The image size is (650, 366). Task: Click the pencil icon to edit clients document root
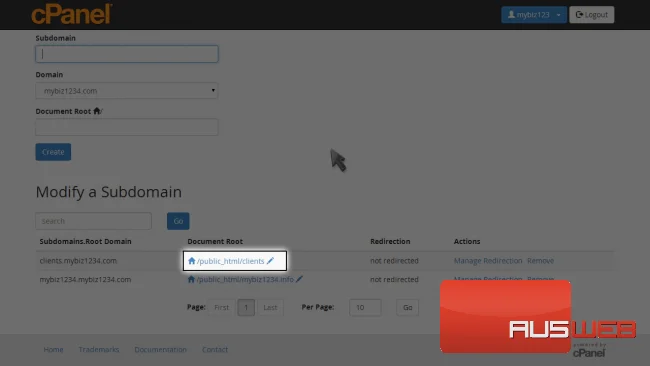[270, 261]
